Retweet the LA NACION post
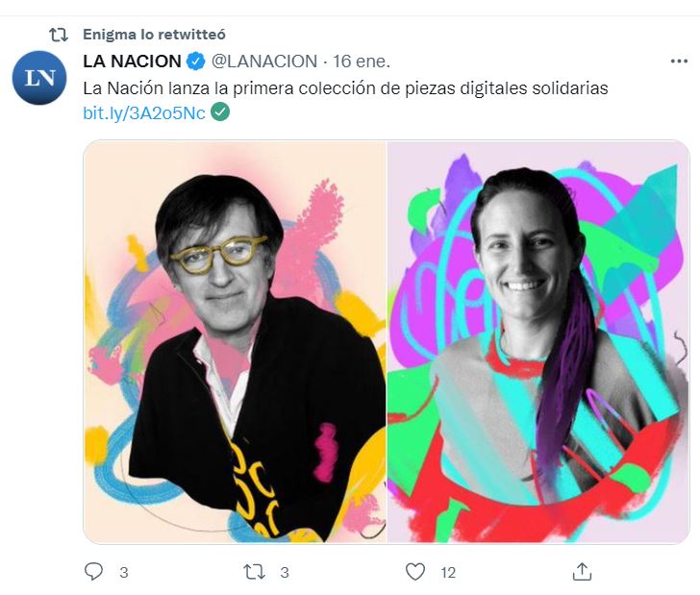 click(x=254, y=572)
